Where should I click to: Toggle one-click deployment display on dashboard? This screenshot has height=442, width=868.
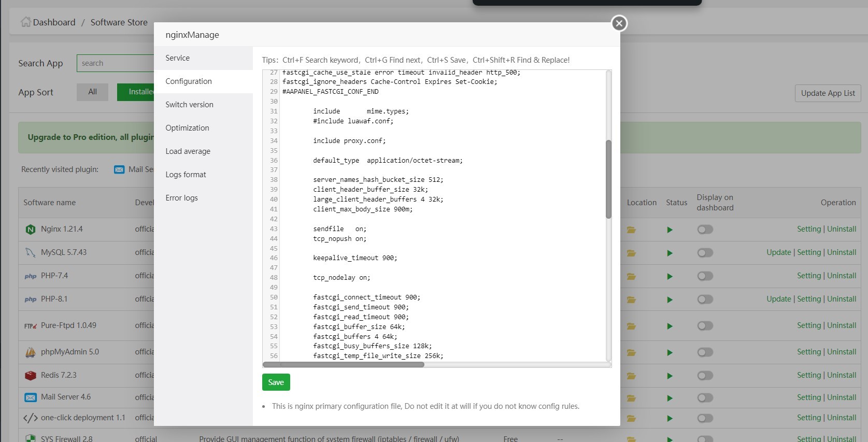pyautogui.click(x=705, y=418)
